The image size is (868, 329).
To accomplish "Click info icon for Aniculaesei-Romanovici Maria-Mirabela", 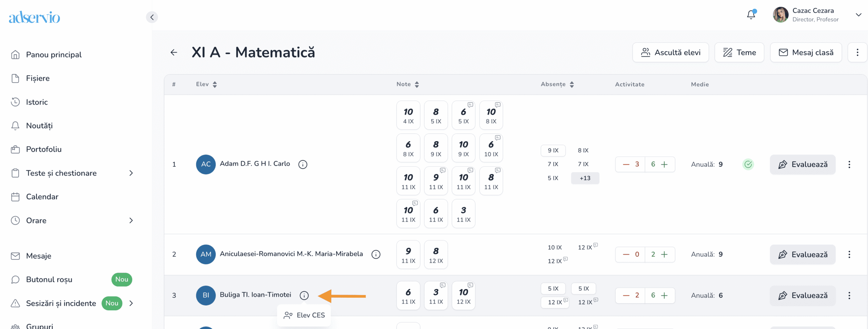I will tap(376, 254).
